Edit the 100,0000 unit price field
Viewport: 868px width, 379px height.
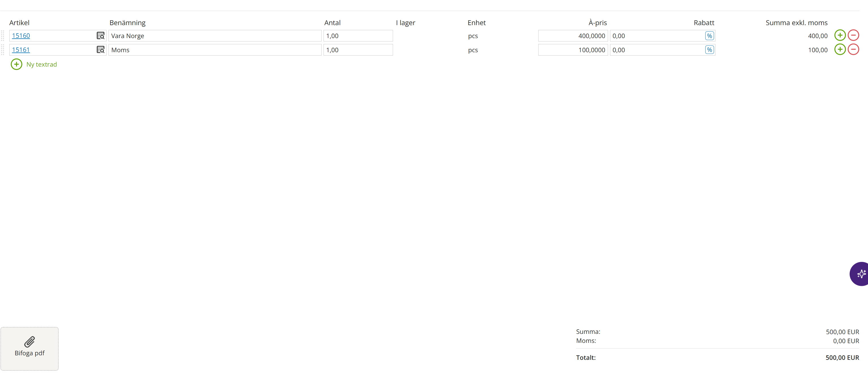573,50
